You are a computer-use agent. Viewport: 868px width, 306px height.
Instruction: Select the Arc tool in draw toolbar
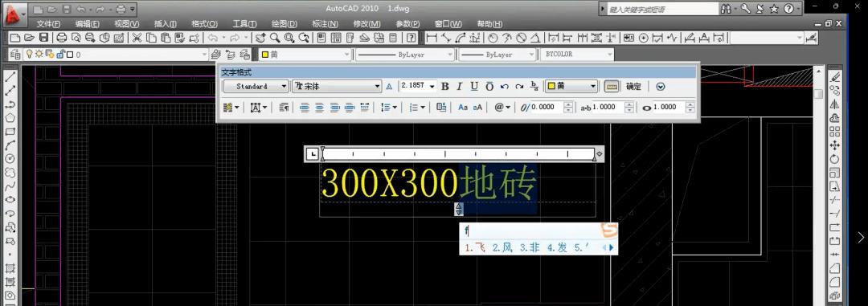[x=10, y=145]
